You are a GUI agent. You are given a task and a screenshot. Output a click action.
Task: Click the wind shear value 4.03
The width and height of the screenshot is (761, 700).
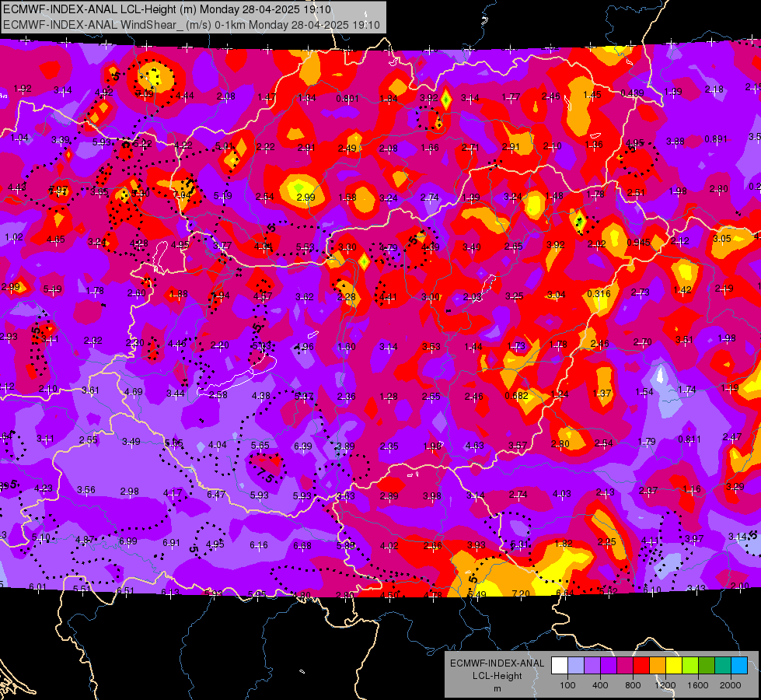[562, 494]
